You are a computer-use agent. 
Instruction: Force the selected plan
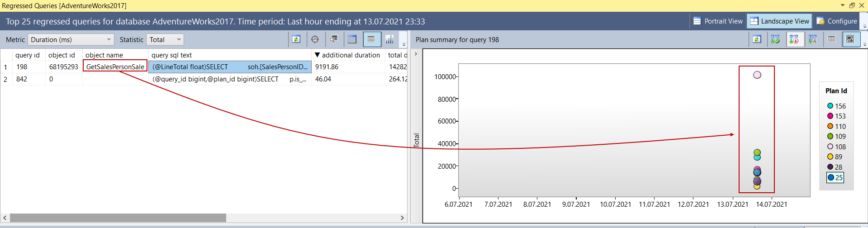point(775,39)
